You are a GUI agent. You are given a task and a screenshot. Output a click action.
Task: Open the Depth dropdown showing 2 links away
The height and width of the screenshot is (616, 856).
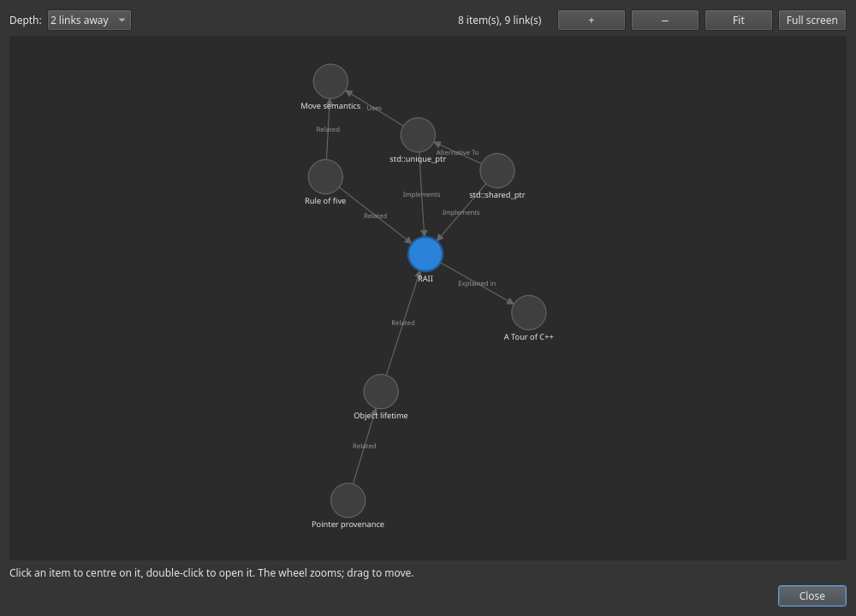[x=89, y=21]
